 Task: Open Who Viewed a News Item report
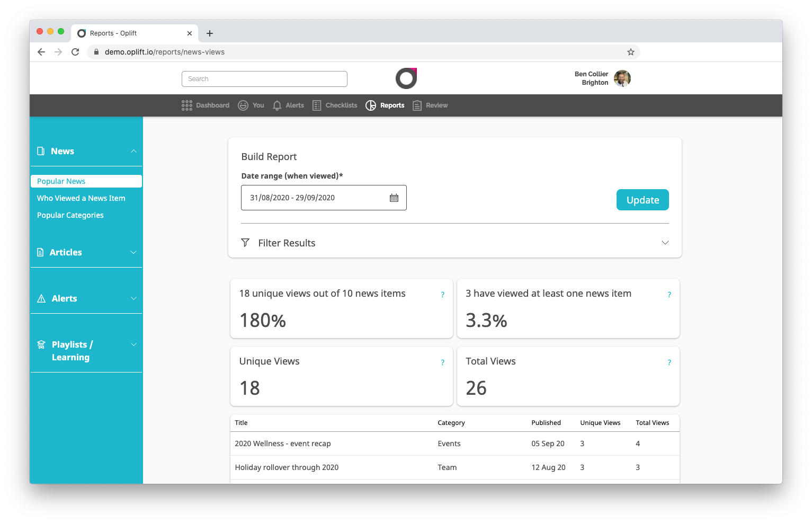[81, 198]
